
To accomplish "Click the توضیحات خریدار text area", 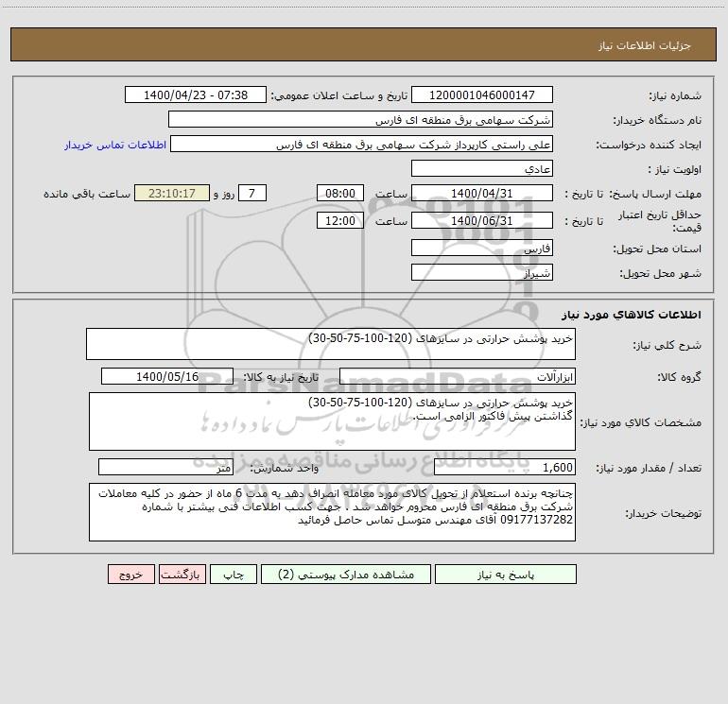I will pyautogui.click(x=332, y=512).
